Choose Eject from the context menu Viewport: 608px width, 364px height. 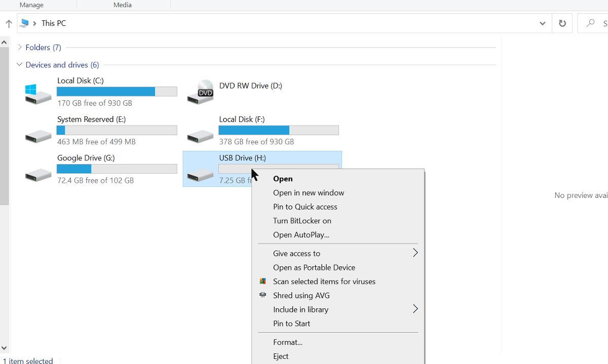pos(281,356)
